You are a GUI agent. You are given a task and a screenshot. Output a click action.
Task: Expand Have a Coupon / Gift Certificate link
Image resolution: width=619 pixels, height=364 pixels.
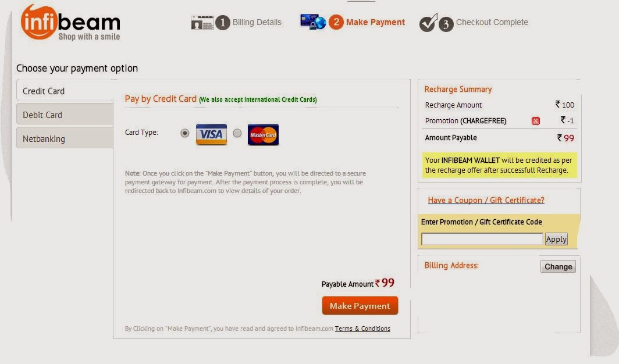[x=486, y=200]
